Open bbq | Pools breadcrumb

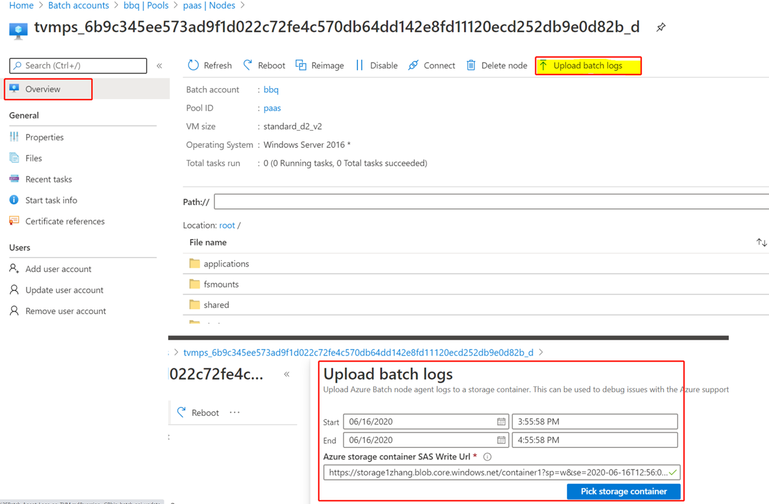146,5
